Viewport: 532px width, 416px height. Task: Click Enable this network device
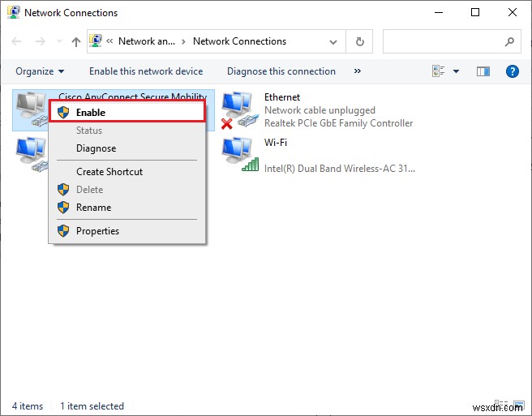click(x=146, y=71)
